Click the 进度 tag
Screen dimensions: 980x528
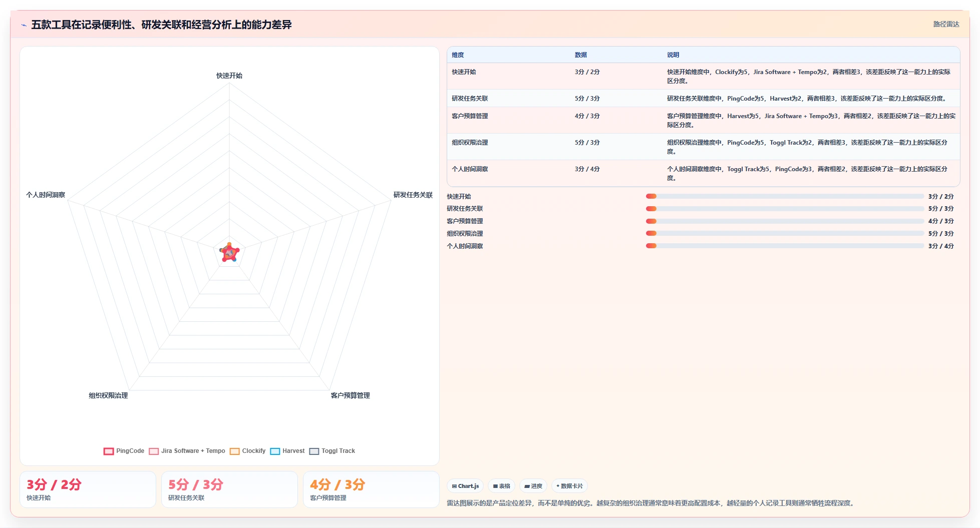[533, 486]
